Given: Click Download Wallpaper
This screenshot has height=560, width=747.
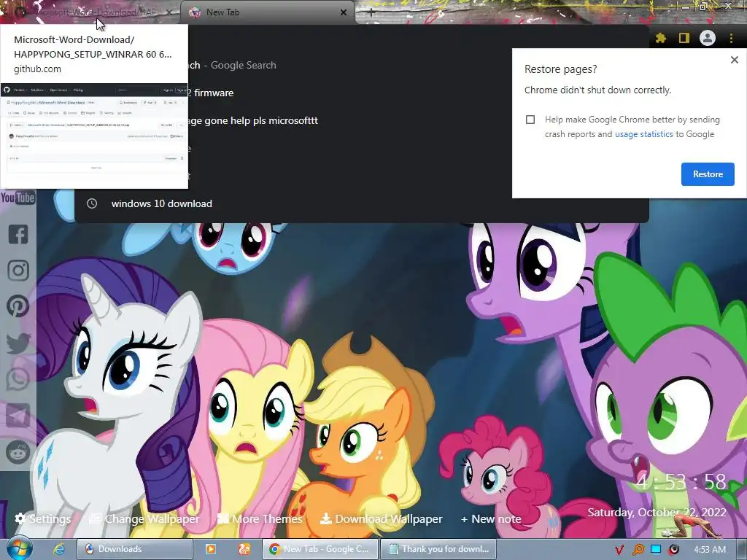Looking at the screenshot, I should [x=381, y=518].
